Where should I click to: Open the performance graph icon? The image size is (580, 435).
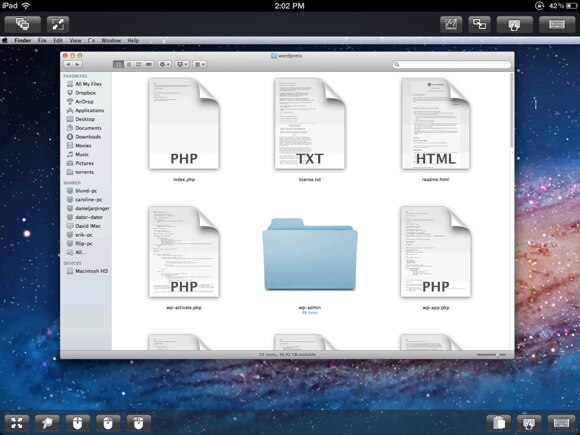451,25
